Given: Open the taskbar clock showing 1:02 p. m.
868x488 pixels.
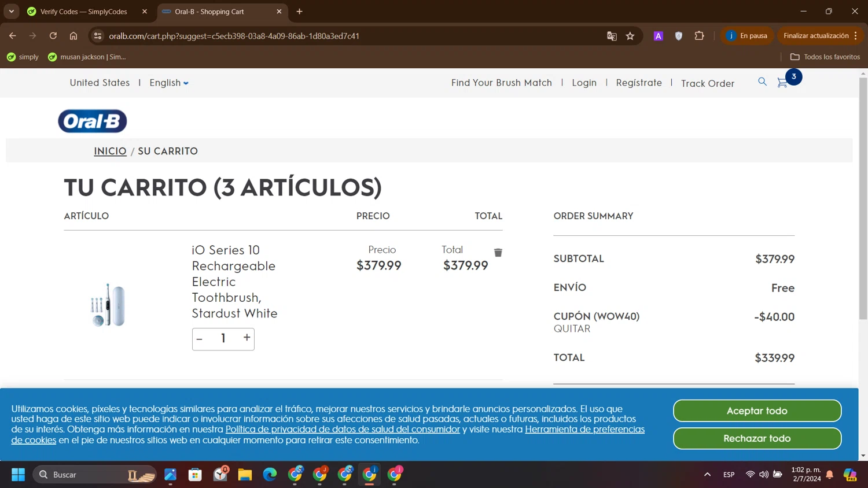Looking at the screenshot, I should click(x=806, y=475).
